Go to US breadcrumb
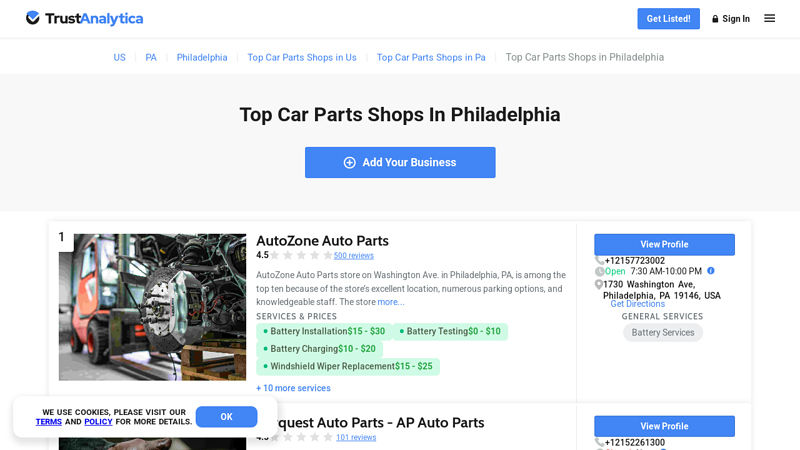The width and height of the screenshot is (800, 450). click(119, 57)
